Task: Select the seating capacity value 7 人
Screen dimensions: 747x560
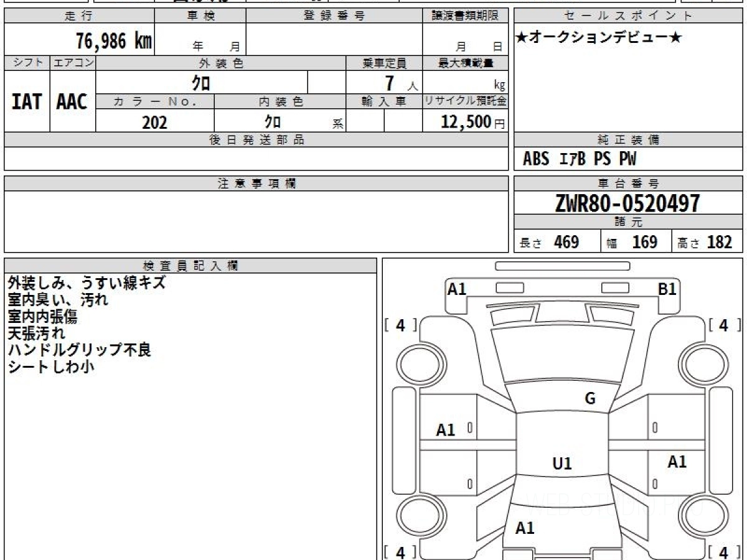Action: point(402,83)
